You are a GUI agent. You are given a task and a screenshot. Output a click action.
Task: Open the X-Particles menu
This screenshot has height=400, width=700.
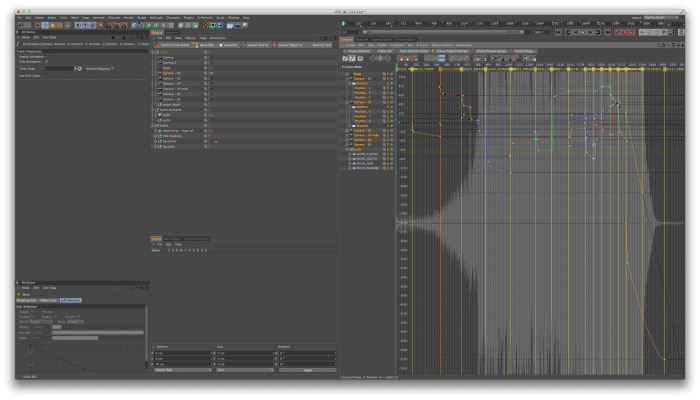coord(205,18)
